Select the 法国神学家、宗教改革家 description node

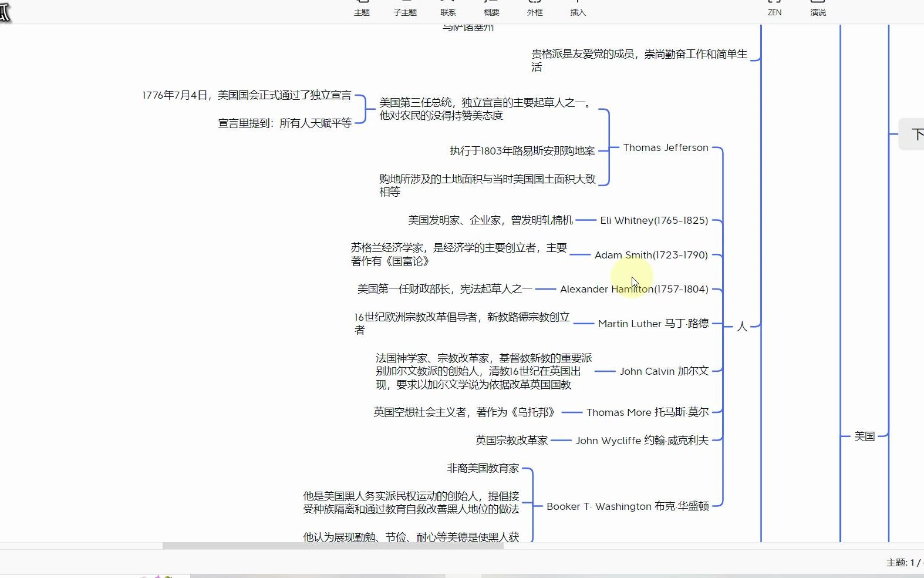484,371
